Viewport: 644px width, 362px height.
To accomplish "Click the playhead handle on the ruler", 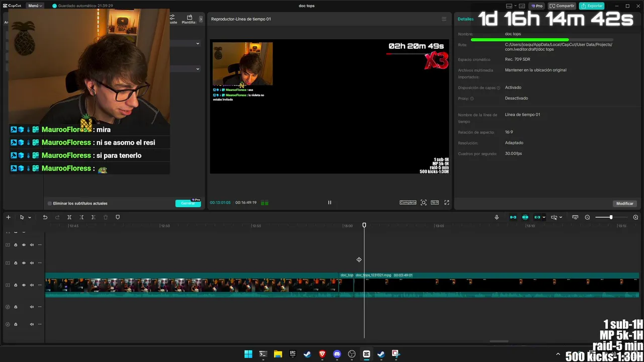I will coord(364,225).
